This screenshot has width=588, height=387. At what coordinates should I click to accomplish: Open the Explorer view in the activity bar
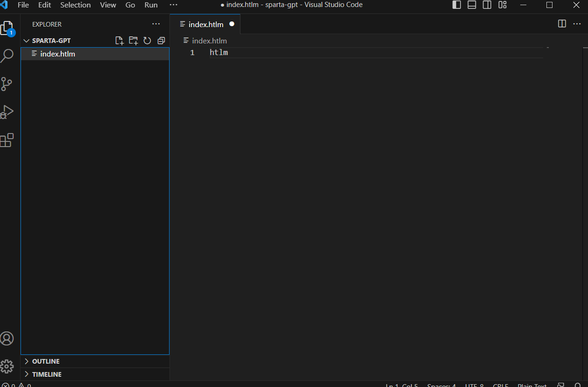tap(7, 28)
